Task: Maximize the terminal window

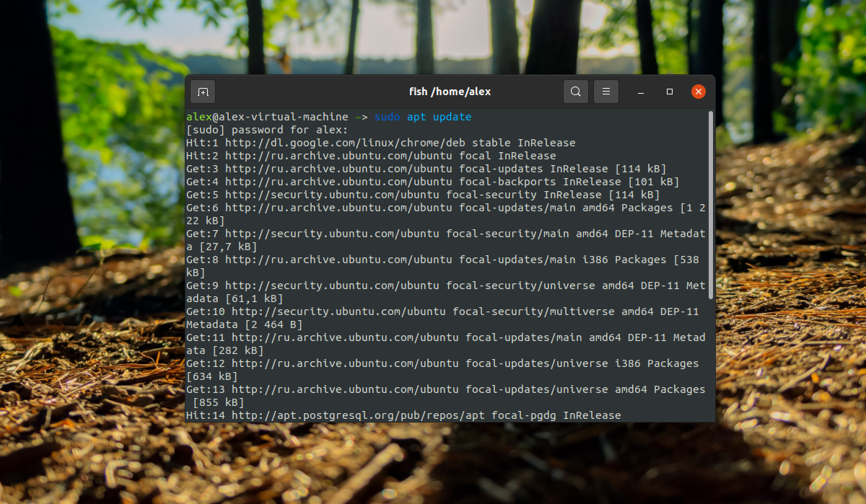Action: click(670, 92)
